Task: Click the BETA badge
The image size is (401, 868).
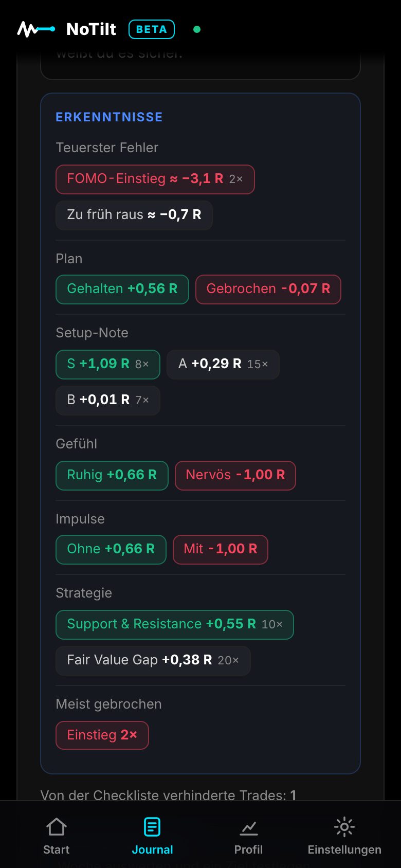Action: (x=152, y=29)
